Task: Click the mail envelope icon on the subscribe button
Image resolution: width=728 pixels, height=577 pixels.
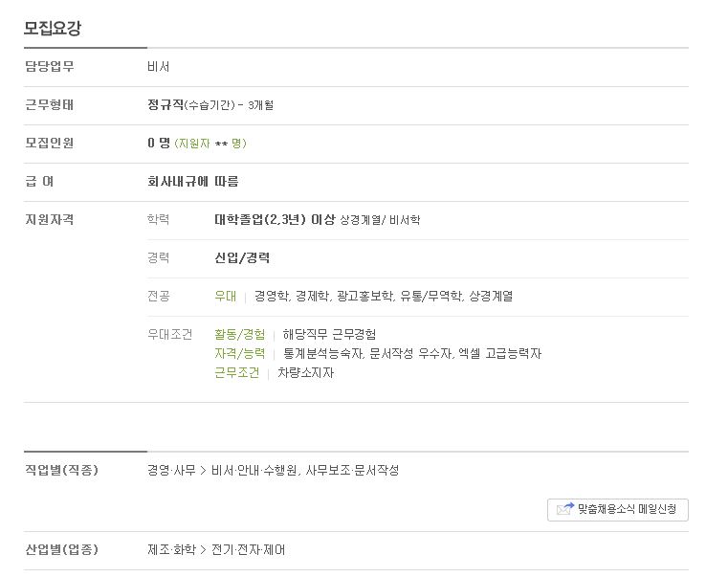Action: (x=565, y=509)
